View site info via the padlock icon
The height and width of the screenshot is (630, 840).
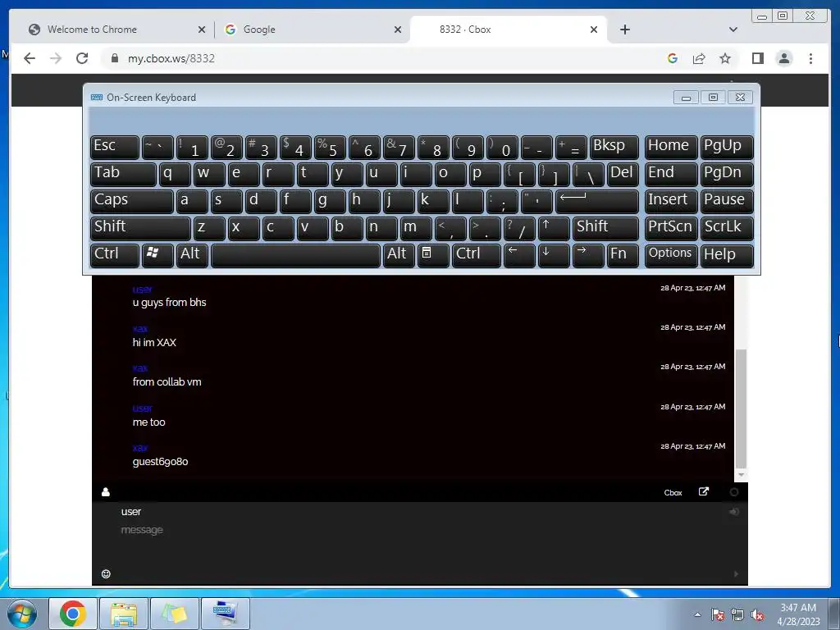pos(114,58)
